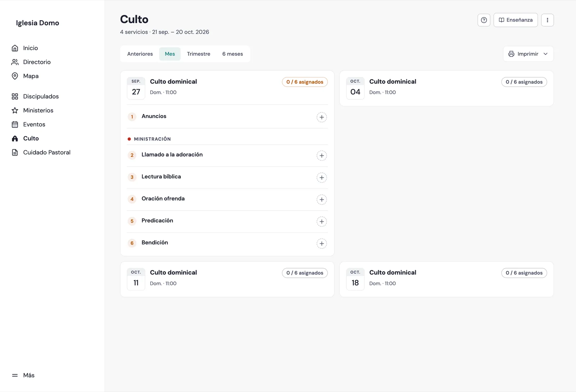Click the Mapa pin icon

pos(15,76)
